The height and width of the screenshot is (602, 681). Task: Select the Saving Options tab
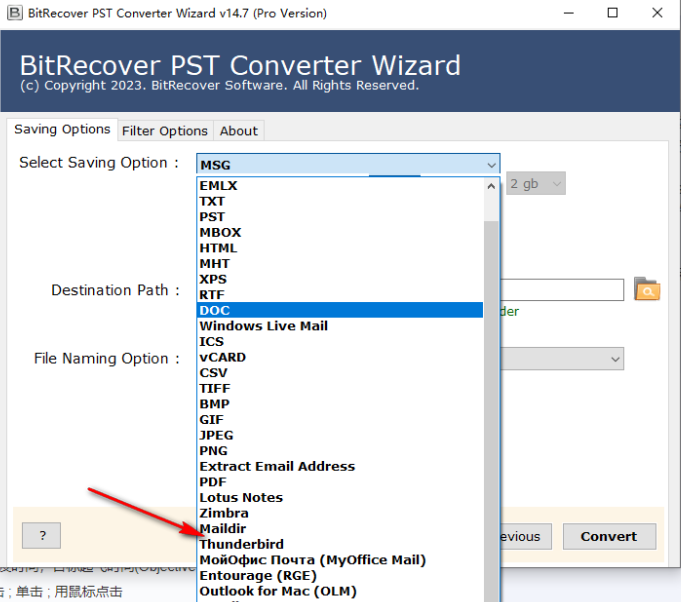click(62, 129)
